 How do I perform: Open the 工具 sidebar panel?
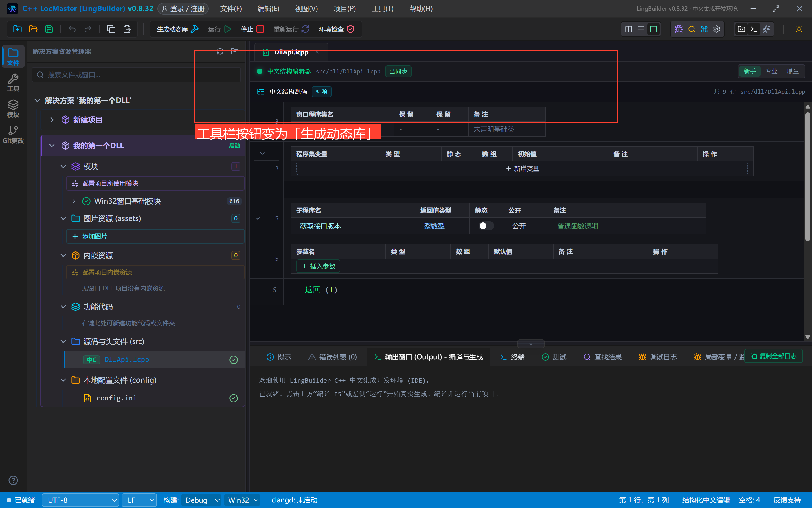click(13, 83)
